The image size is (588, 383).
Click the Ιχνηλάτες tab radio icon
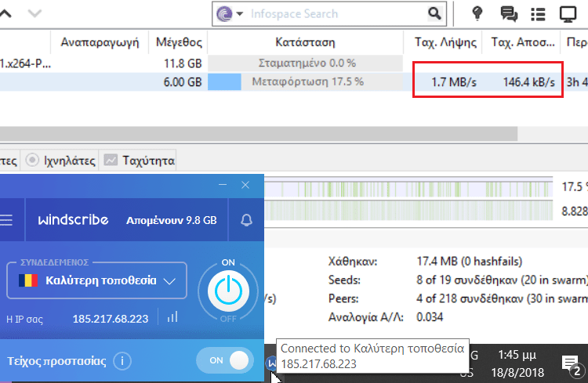pos(32,160)
